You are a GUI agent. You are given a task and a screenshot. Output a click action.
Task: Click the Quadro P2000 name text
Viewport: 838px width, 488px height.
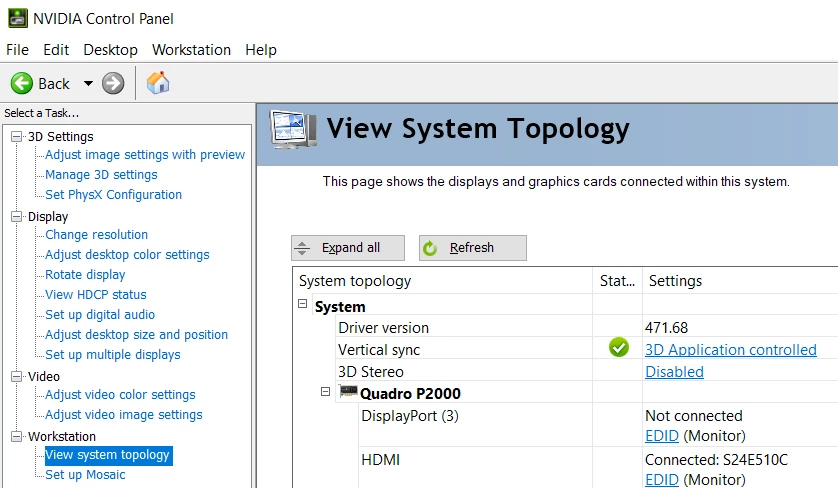tap(410, 393)
